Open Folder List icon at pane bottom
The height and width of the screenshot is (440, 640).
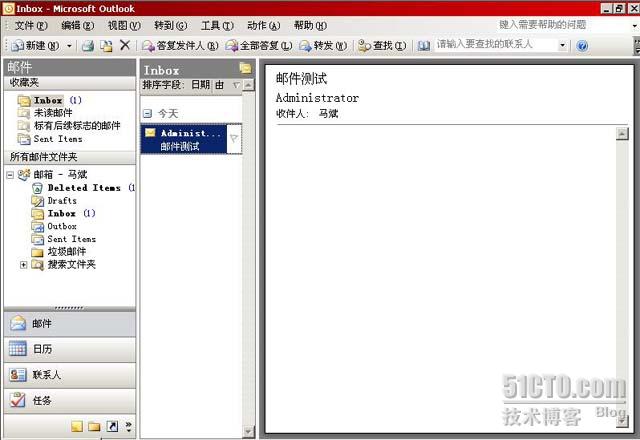click(x=94, y=426)
